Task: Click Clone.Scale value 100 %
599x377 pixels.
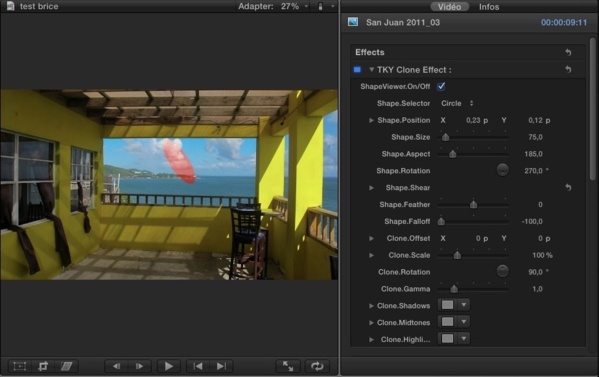Action: click(542, 255)
